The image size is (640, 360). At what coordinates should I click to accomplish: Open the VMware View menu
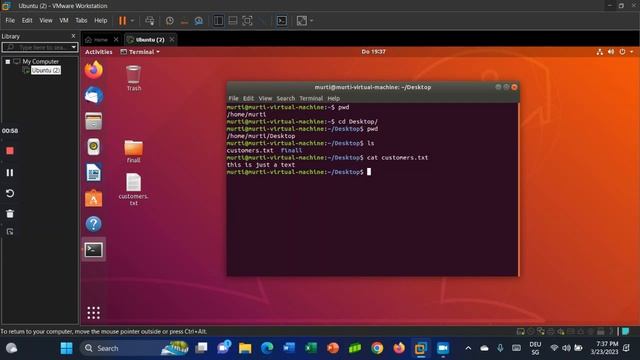point(46,20)
